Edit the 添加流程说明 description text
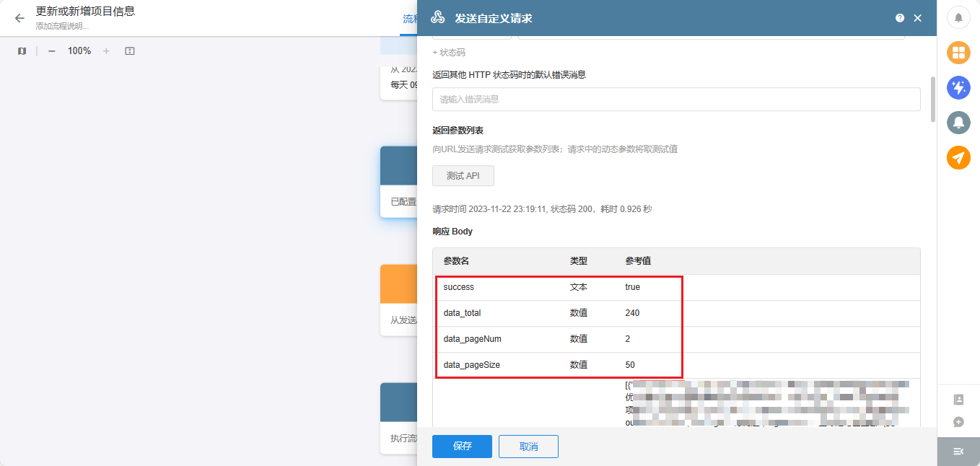 (62, 26)
